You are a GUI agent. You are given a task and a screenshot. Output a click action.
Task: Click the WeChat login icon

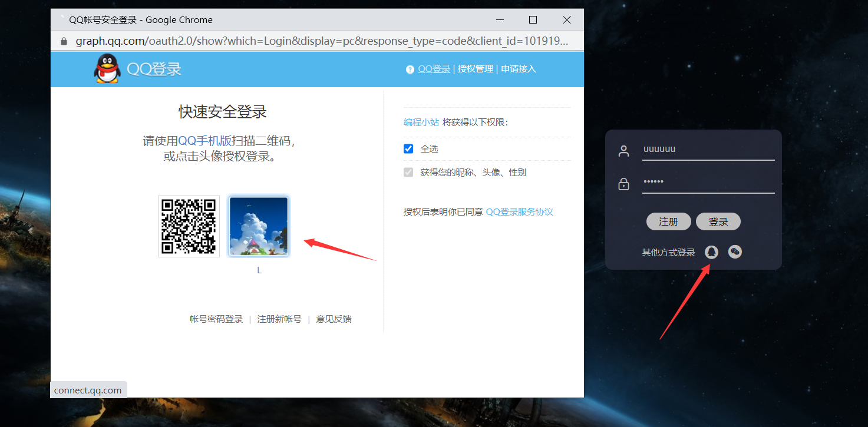click(x=735, y=252)
